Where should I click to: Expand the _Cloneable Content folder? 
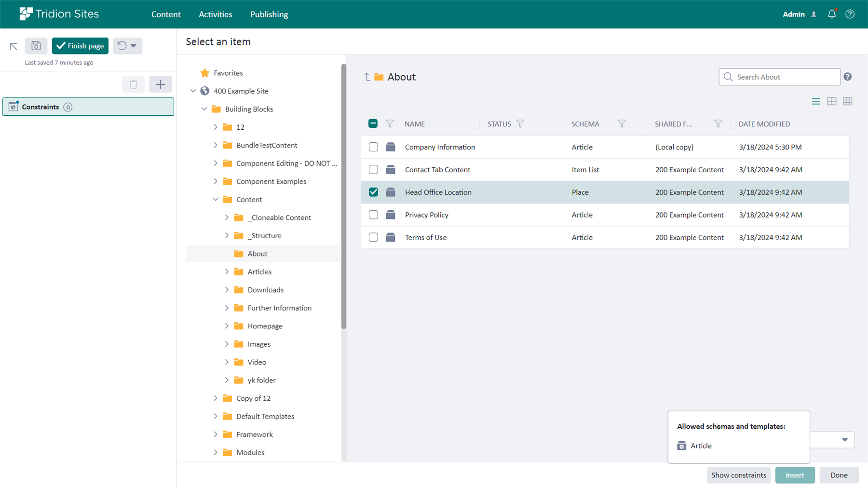click(227, 217)
